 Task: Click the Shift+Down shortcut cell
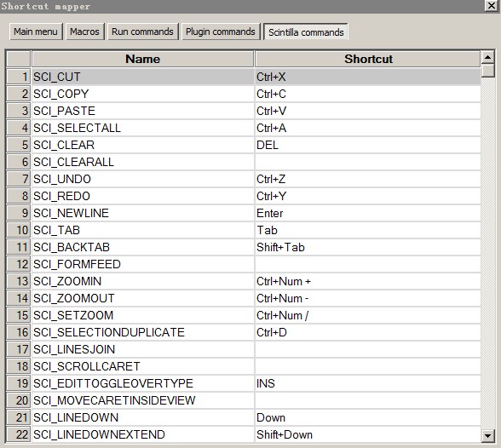(367, 434)
